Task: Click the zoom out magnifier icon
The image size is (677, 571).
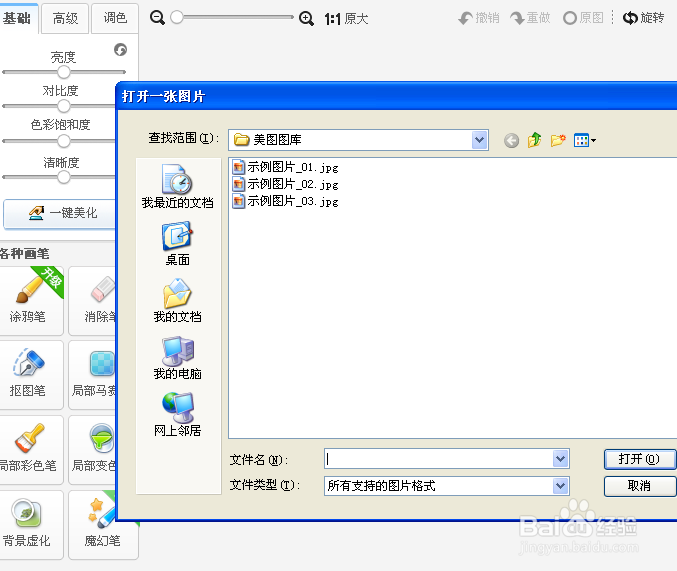Action: click(x=157, y=18)
